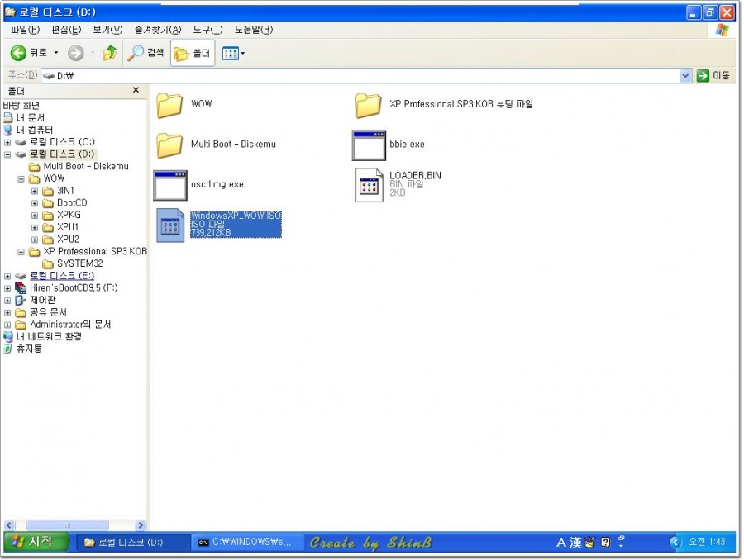
Task: Click the A language mode IME indicator
Action: pos(562,543)
